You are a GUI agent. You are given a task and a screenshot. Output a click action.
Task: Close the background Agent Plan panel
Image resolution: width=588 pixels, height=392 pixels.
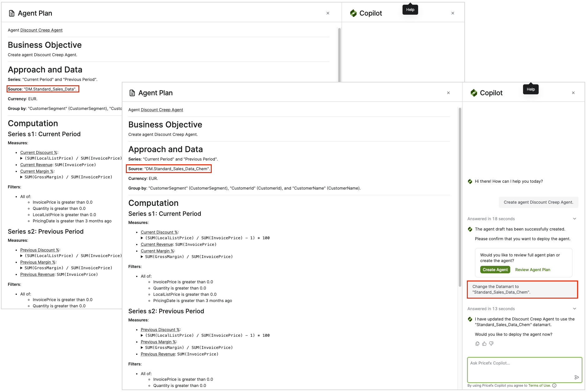(328, 13)
